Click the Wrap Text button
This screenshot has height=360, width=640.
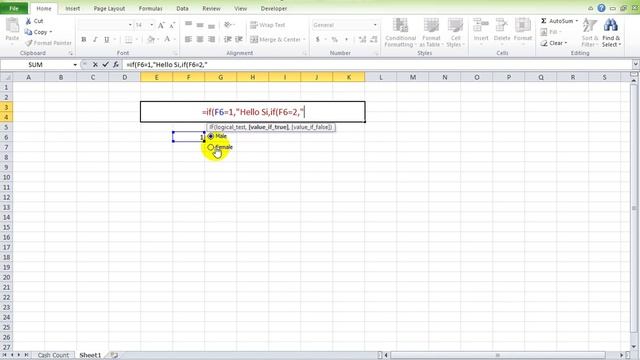(x=267, y=25)
